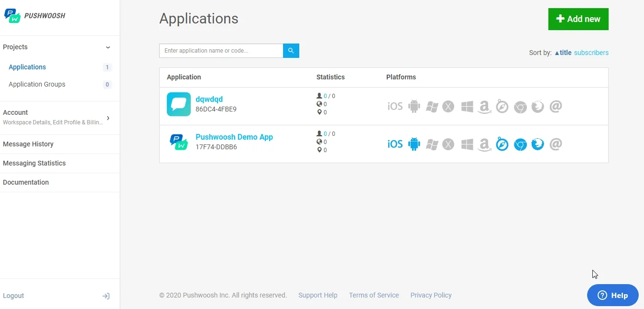Click the email @ icon for Pushwoosh Demo App

pos(556,144)
